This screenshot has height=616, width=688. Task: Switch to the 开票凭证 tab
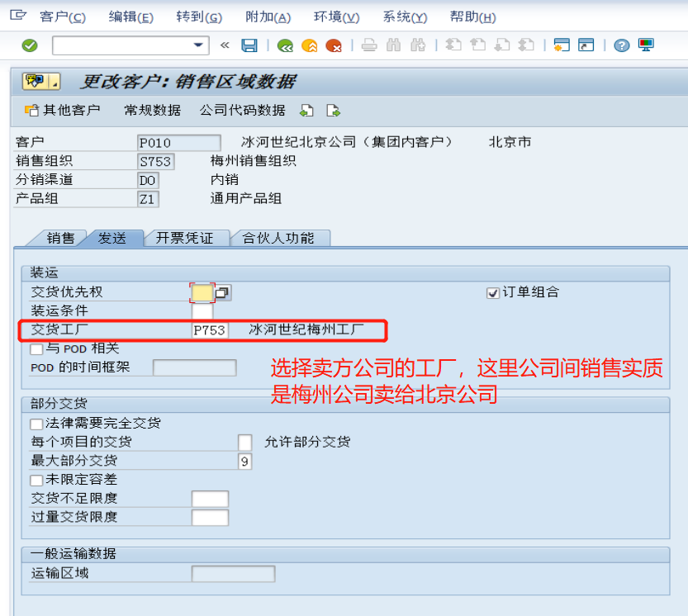click(184, 239)
